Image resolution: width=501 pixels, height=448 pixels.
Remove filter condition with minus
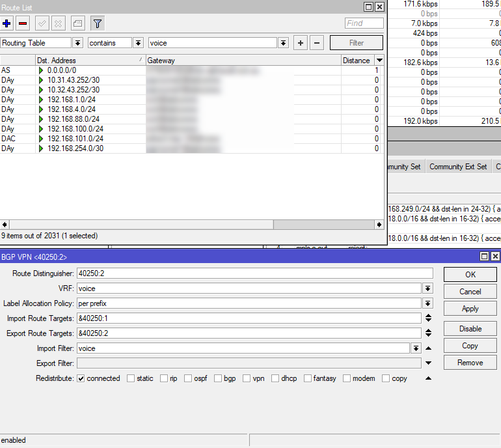coord(317,43)
